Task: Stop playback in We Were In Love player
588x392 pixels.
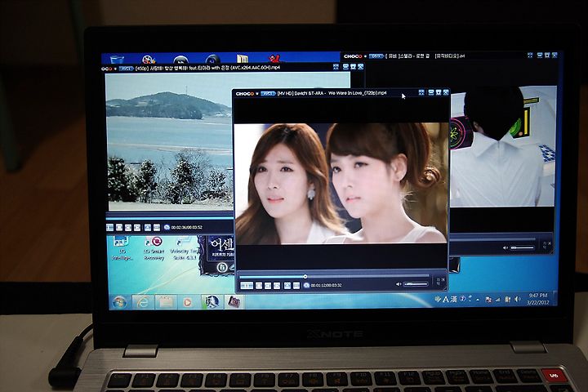Action: click(x=259, y=286)
